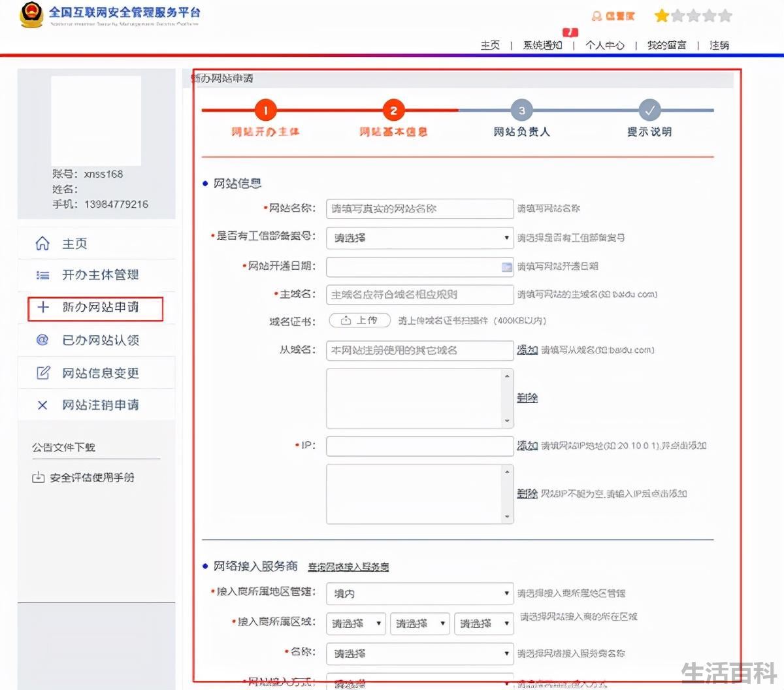
Task: Select 开办主体管理 in the sidebar
Action: pyautogui.click(x=97, y=275)
